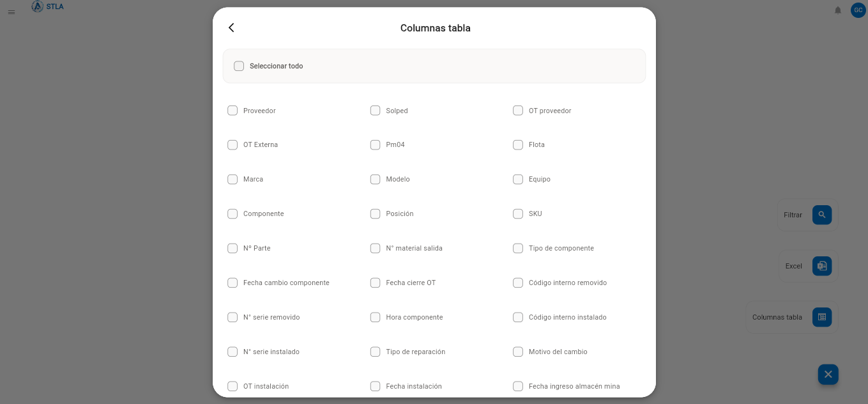Open notifications via the bell icon
This screenshot has height=404, width=868.
838,10
